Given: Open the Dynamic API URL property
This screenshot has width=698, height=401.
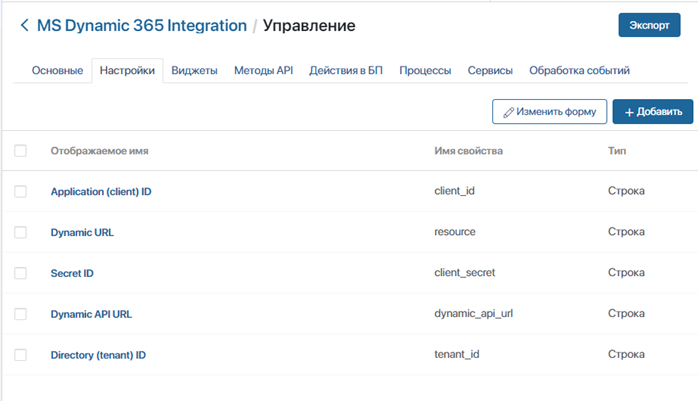Looking at the screenshot, I should (91, 314).
